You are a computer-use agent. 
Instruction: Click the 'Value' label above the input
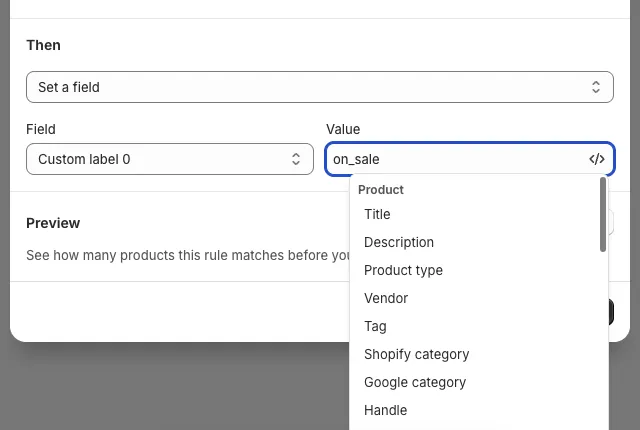coord(343,129)
